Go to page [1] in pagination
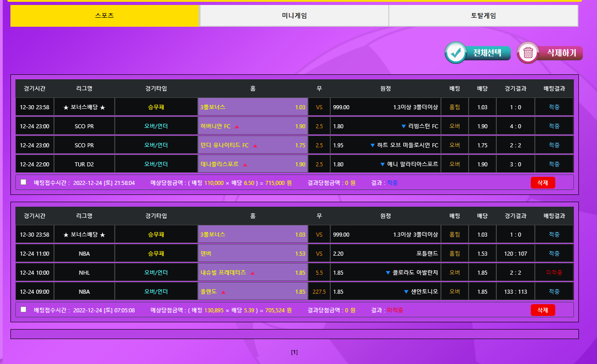 tap(294, 352)
